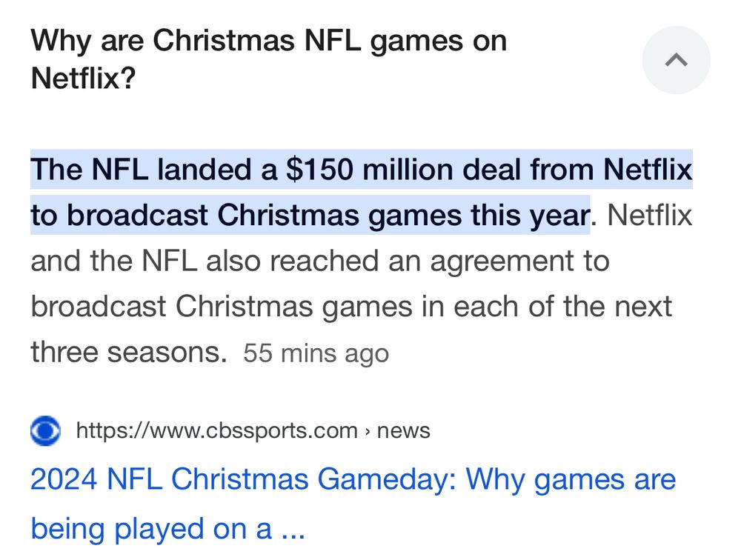Click highlighted 'to broadcast Christmas games this year'
This screenshot has height=560, width=741.
310,215
